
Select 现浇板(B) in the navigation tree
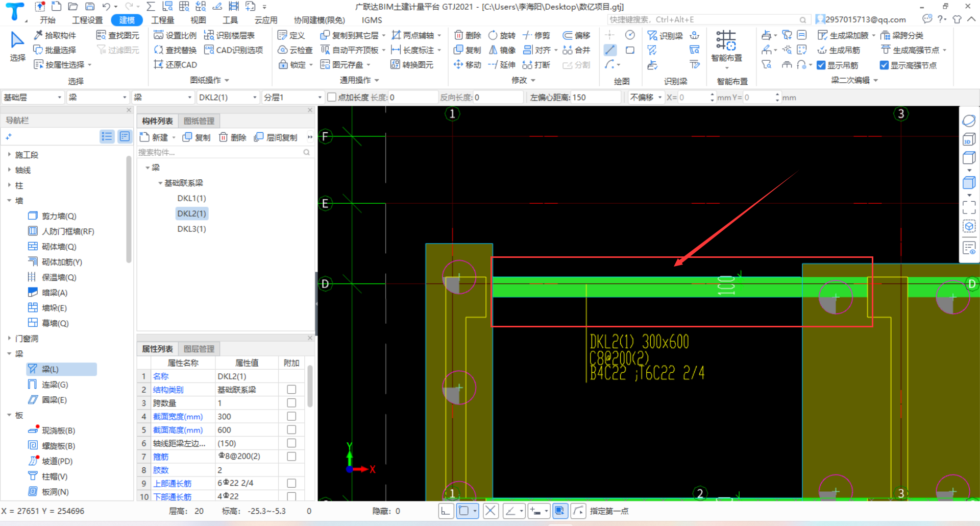pyautogui.click(x=52, y=431)
